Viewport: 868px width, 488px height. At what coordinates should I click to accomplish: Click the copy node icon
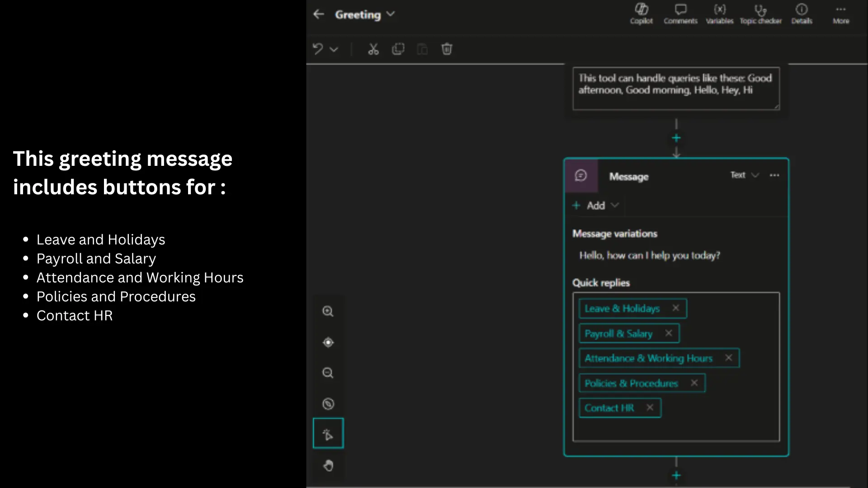[398, 49]
